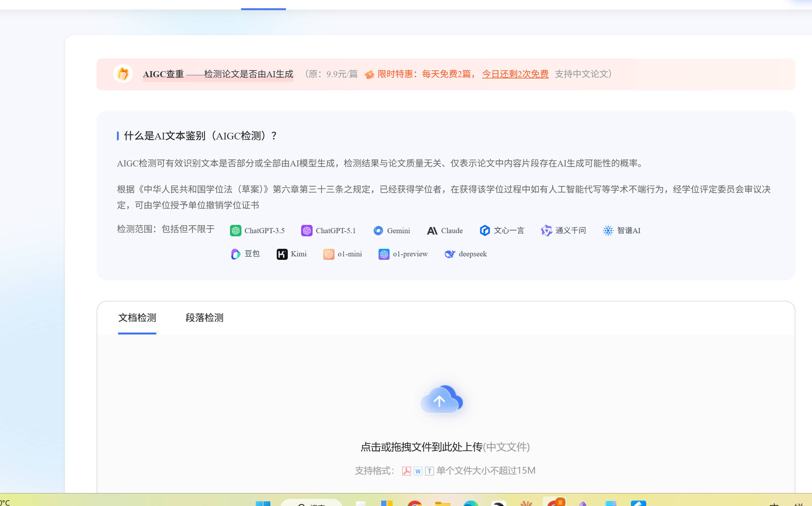Click the orange o1-mini logo icon
This screenshot has height=506, width=812.
(x=328, y=254)
